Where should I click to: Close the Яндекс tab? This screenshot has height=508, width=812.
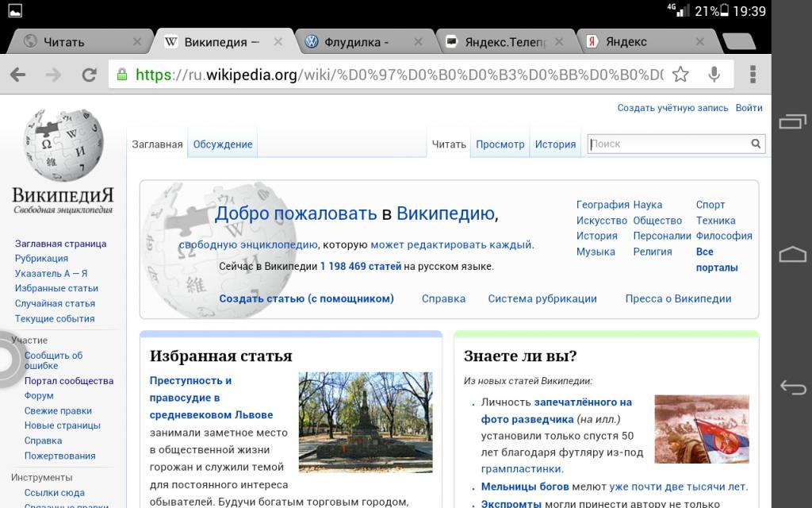pos(699,41)
